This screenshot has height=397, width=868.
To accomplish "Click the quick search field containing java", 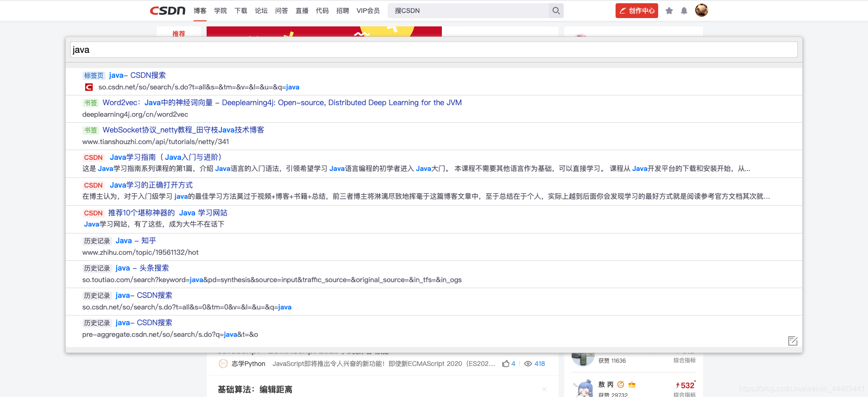I will click(434, 50).
